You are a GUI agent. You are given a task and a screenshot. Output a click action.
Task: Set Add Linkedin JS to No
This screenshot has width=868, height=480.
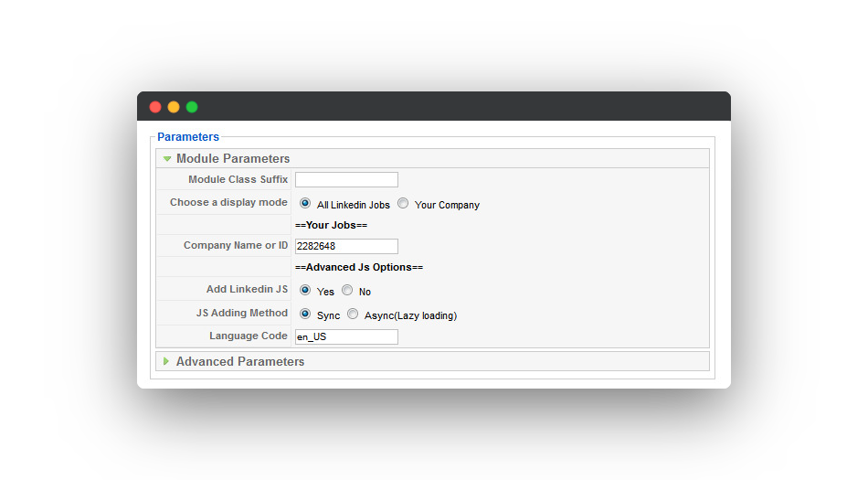click(x=347, y=290)
